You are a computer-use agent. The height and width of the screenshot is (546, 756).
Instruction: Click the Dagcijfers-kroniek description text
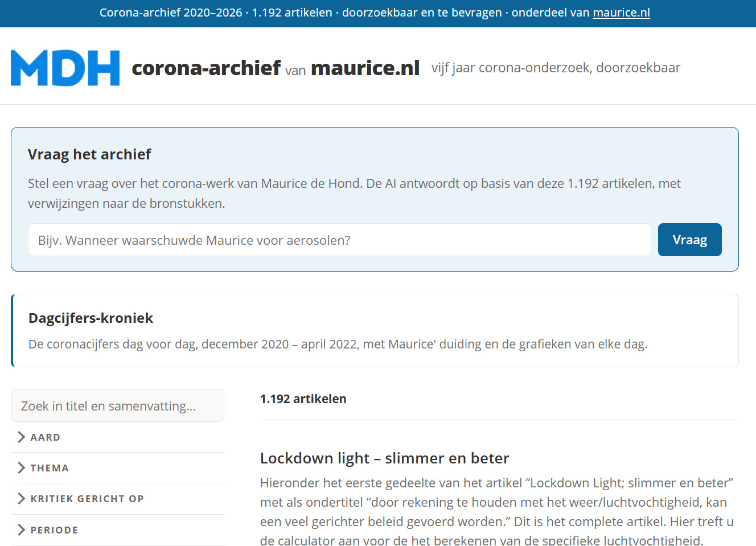tap(338, 344)
